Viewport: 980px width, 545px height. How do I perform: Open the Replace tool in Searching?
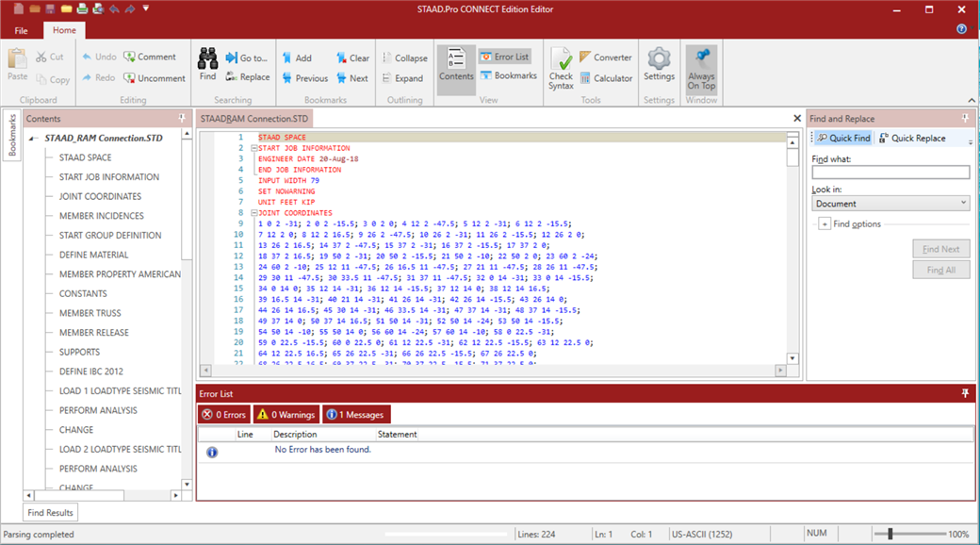[x=248, y=77]
